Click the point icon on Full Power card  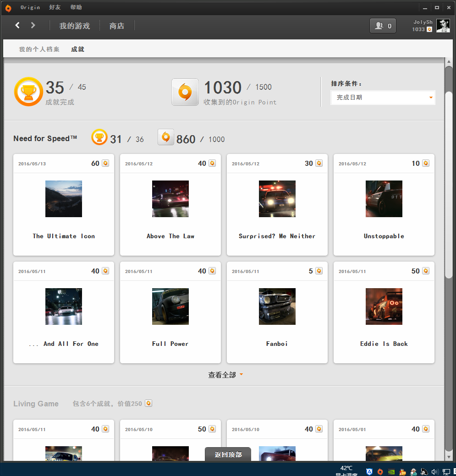click(x=212, y=271)
